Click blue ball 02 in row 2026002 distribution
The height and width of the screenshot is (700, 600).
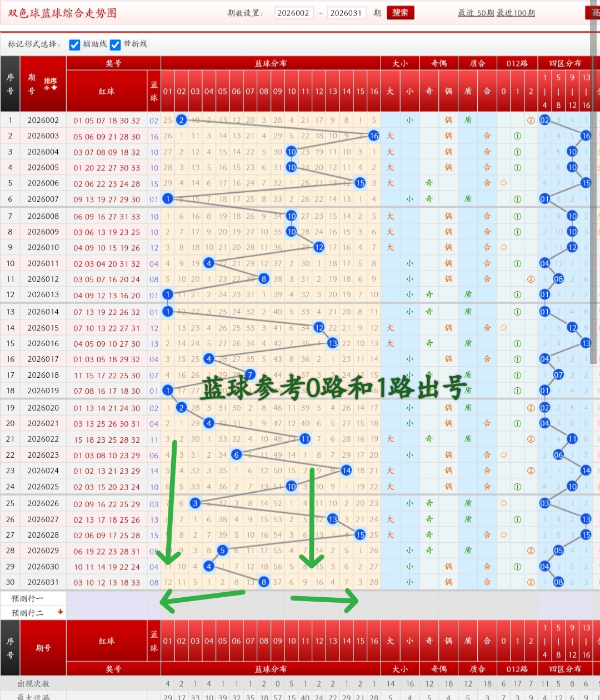(181, 119)
